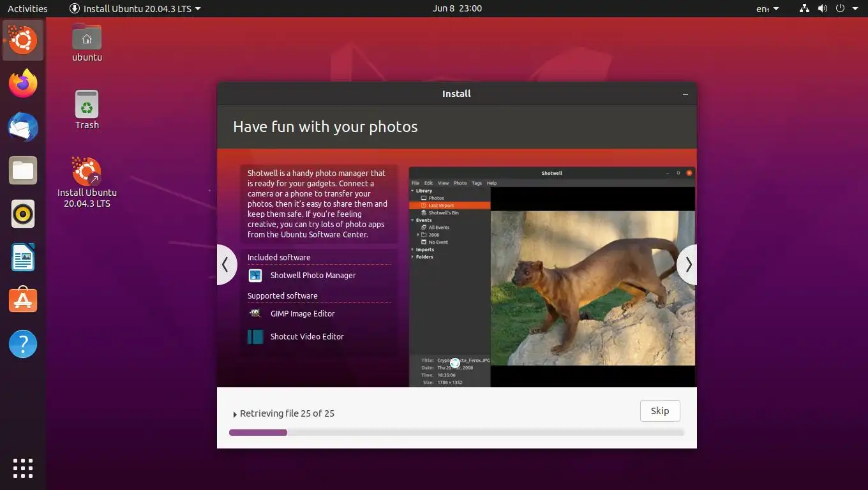This screenshot has height=490, width=868.
Task: Click the Included software heading
Action: pyautogui.click(x=279, y=258)
